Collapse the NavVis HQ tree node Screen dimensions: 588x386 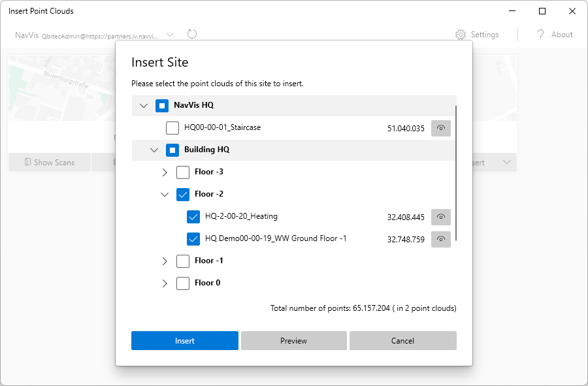[144, 106]
